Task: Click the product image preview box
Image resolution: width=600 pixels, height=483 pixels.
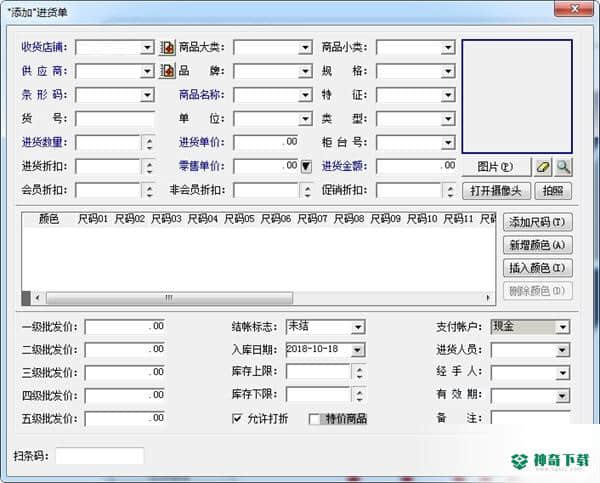Action: point(517,96)
